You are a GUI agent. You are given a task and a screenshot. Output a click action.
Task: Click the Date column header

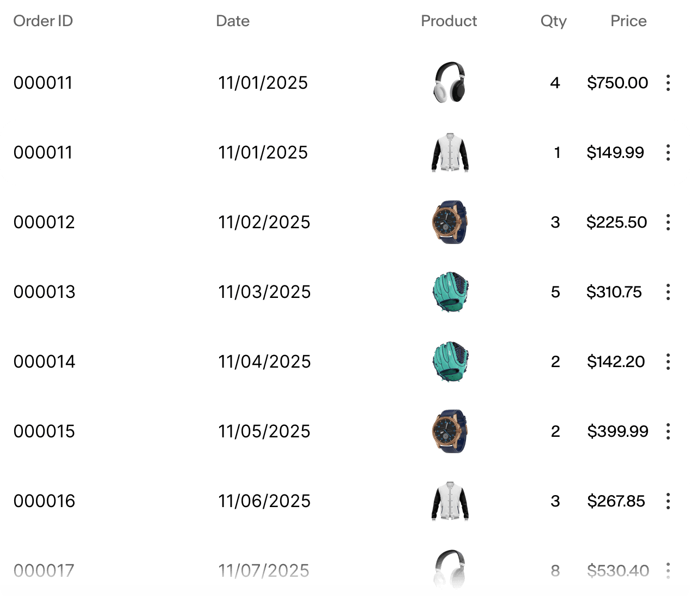click(x=233, y=21)
